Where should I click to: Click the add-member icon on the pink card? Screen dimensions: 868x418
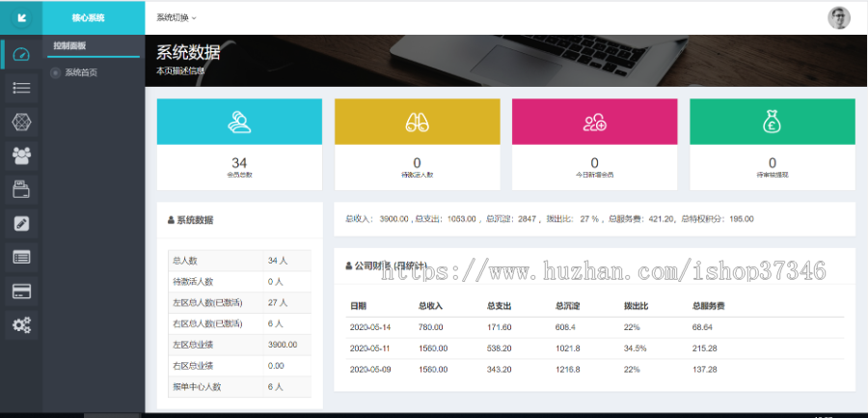[x=594, y=122]
